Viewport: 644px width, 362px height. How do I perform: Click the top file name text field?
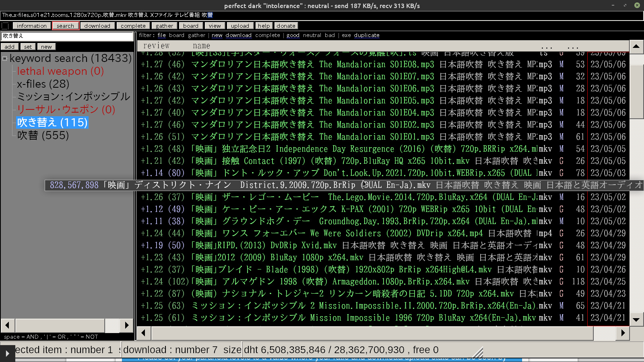(322, 15)
